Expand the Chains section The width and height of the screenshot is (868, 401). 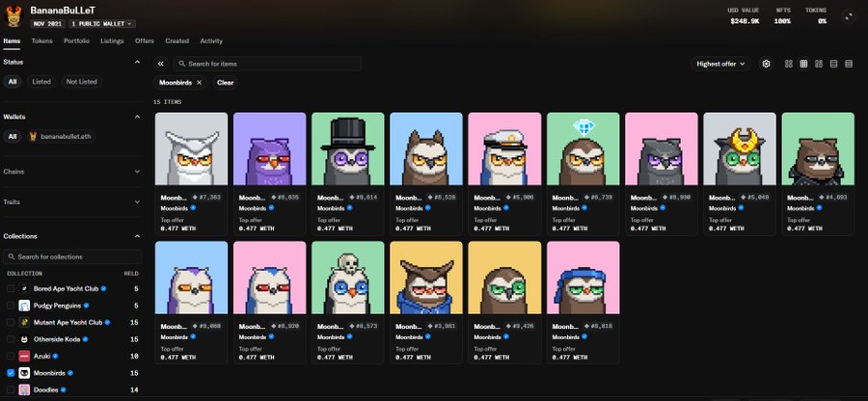137,172
